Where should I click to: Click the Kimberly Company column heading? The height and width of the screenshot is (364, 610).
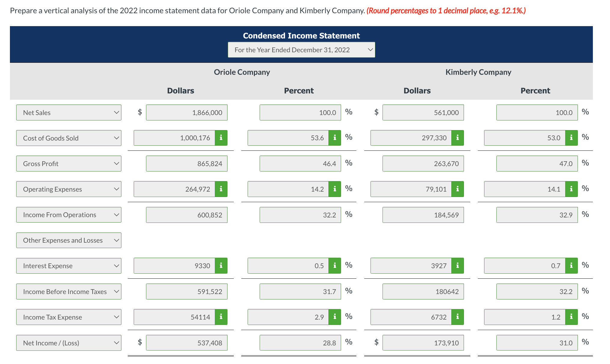click(x=478, y=72)
